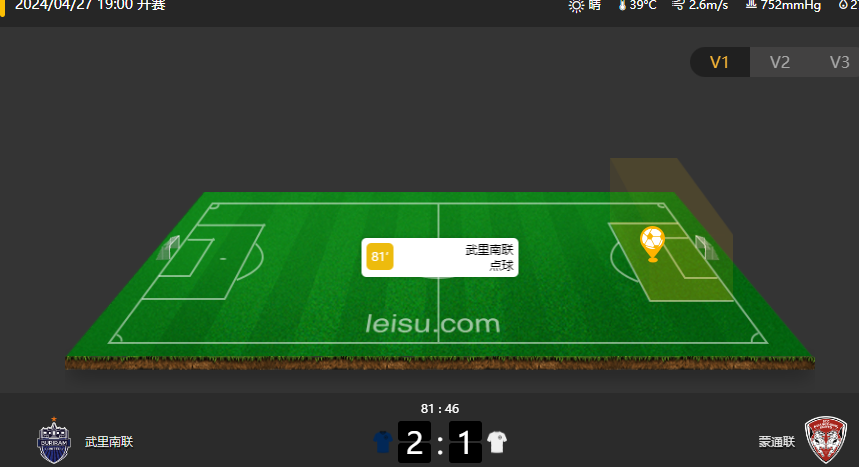Open the 武里南联 team name link
The width and height of the screenshot is (859, 467).
(x=109, y=442)
